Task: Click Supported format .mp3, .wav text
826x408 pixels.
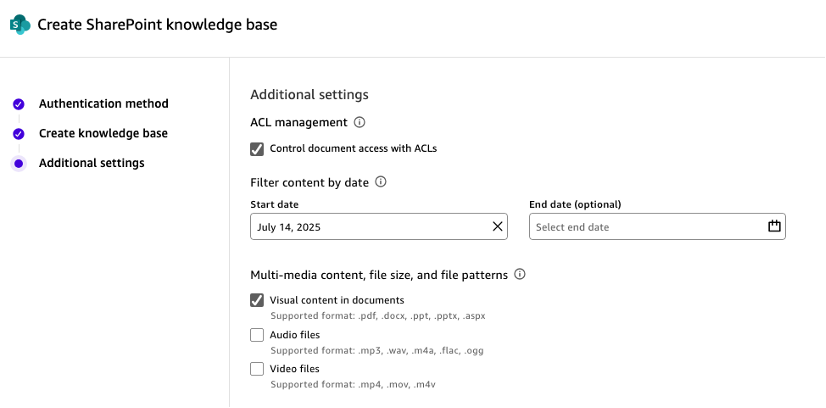Action: pyautogui.click(x=377, y=351)
